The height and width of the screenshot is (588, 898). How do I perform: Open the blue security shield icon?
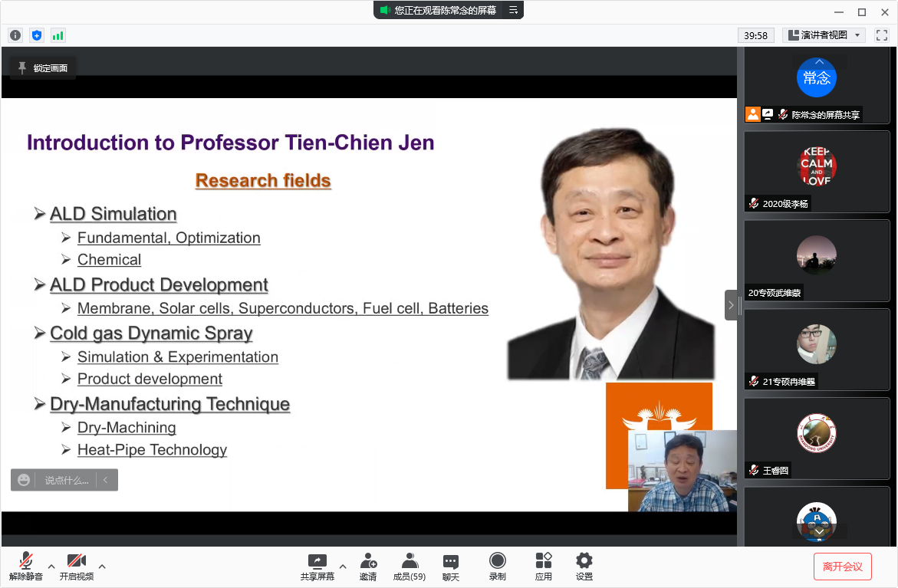tap(37, 35)
